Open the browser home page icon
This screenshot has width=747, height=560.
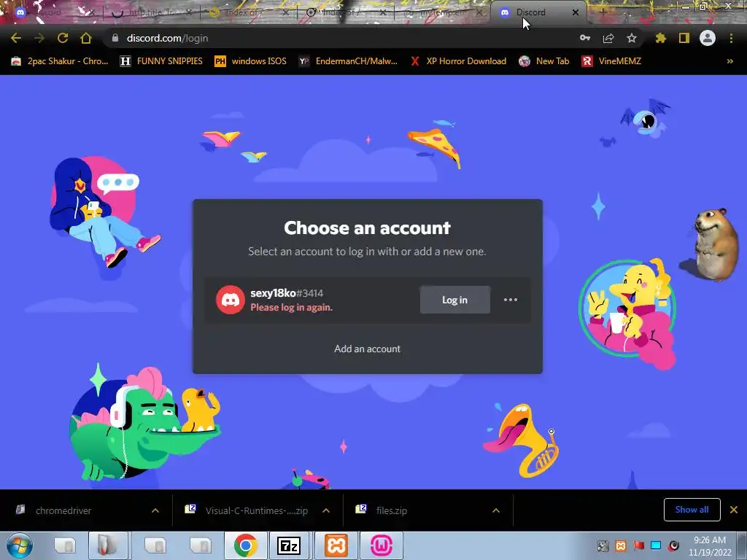point(86,38)
